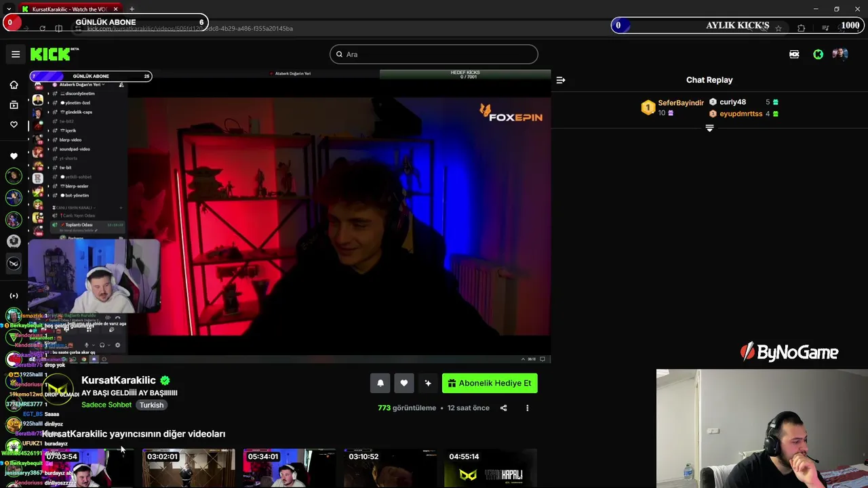This screenshot has height=488, width=868.
Task: Click the browser address bar URL
Action: (190, 28)
